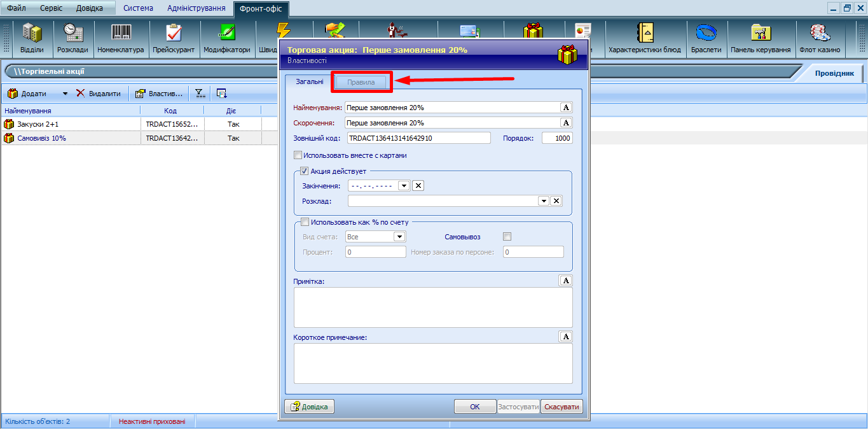Viewport: 868px width, 429px height.
Task: Check 'Использовать как % по счету'
Action: [305, 222]
